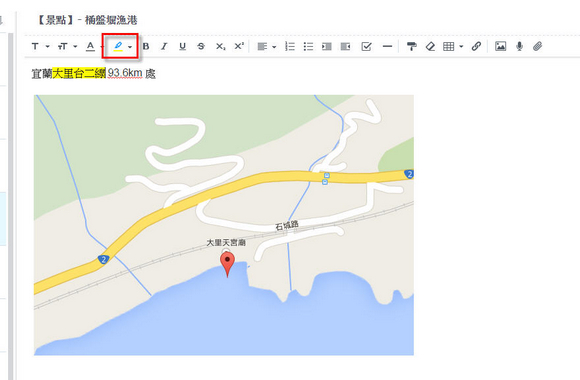Apply strikethrough to text
580x380 pixels.
coord(201,46)
